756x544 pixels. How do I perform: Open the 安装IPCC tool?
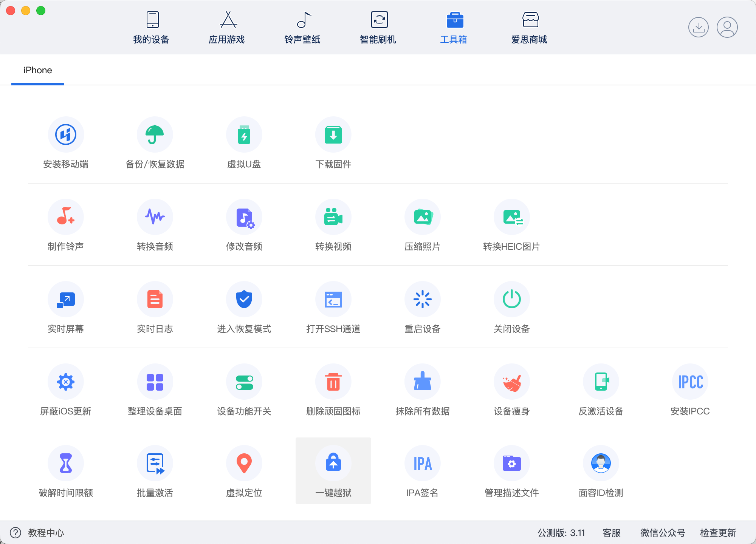(x=690, y=390)
